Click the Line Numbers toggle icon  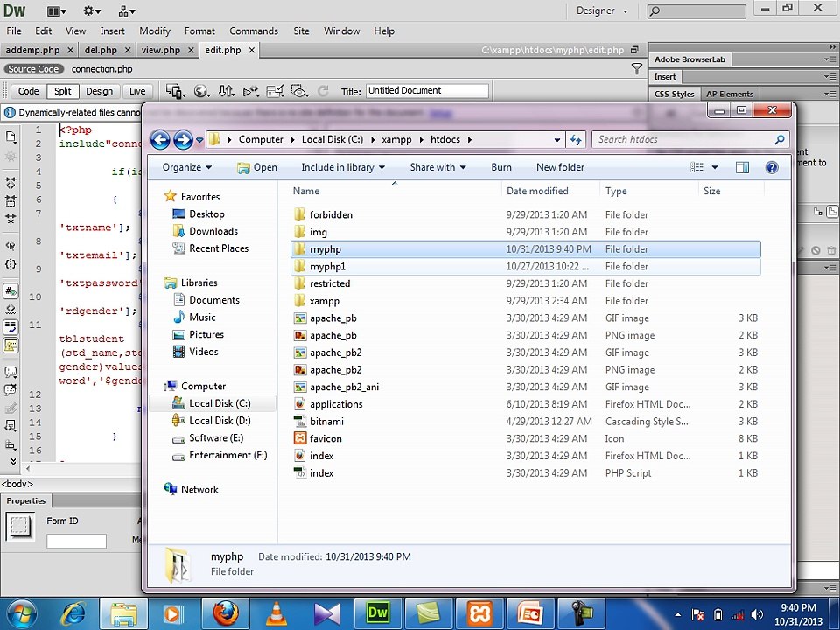(x=10, y=290)
